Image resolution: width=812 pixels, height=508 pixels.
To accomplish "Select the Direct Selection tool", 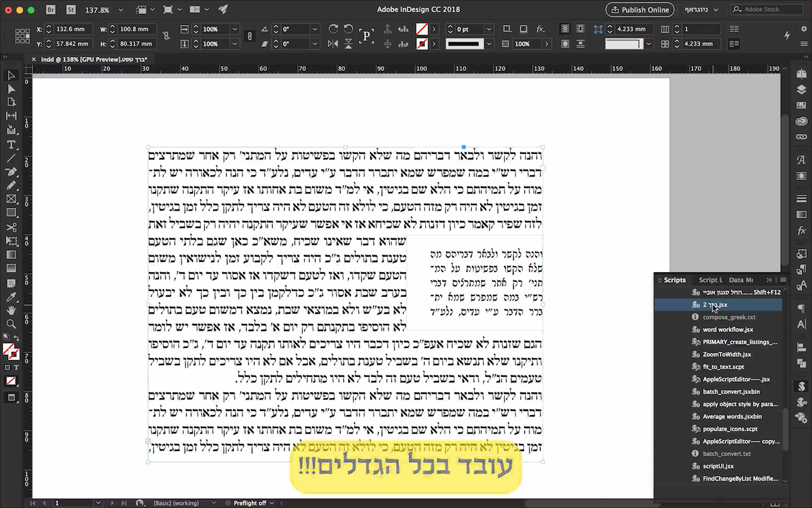I will point(10,87).
